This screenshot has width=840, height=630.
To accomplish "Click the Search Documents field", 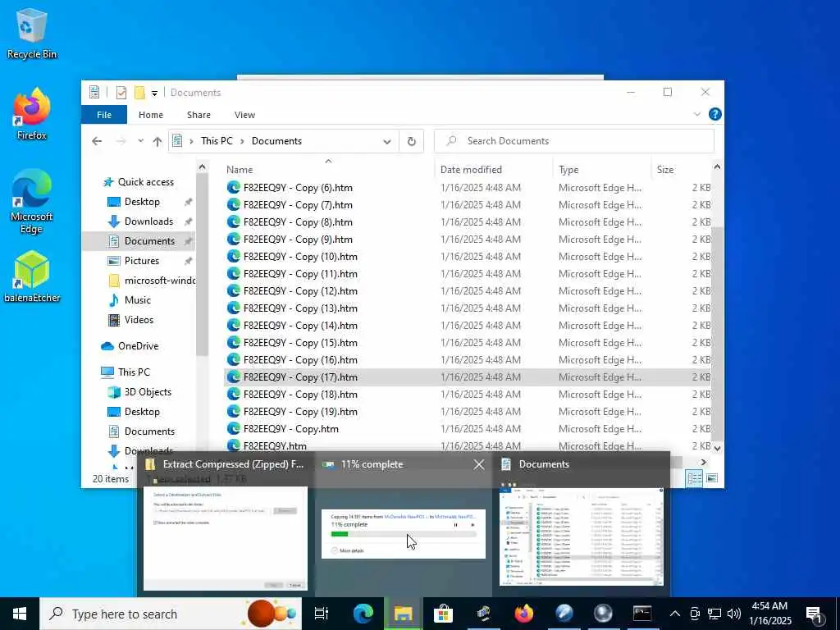I will click(x=573, y=141).
